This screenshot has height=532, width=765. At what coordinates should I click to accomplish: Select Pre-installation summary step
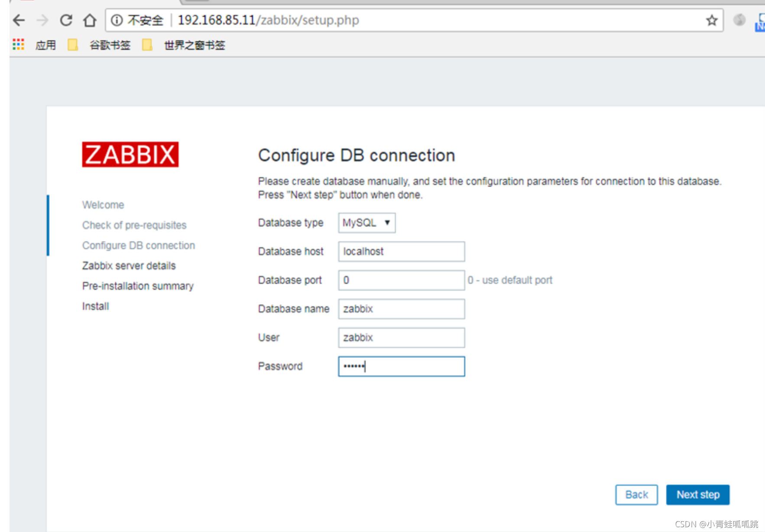(138, 286)
